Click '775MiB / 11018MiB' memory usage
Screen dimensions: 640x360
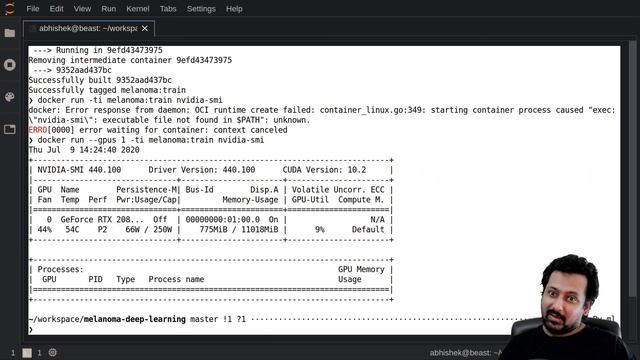[239, 229]
